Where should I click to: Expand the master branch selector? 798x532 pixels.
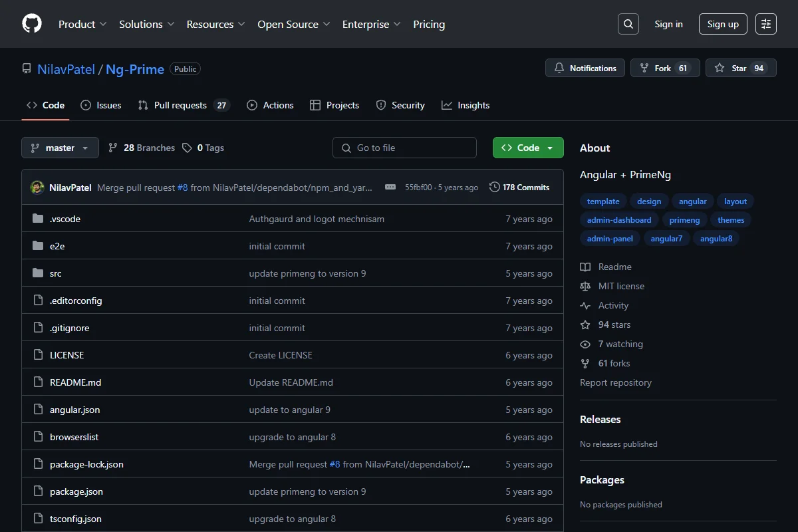click(60, 148)
